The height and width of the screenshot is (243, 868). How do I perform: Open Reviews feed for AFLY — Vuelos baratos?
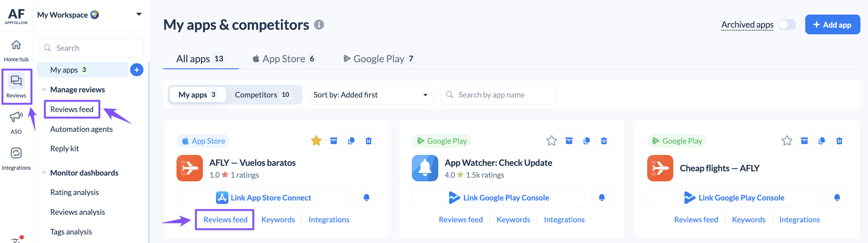[225, 220]
